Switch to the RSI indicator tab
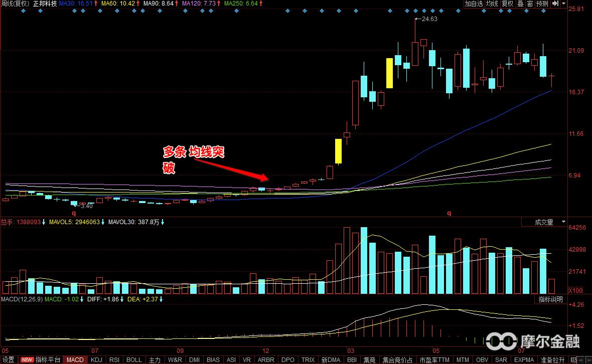Image resolution: width=592 pixels, height=364 pixels. pos(114,360)
